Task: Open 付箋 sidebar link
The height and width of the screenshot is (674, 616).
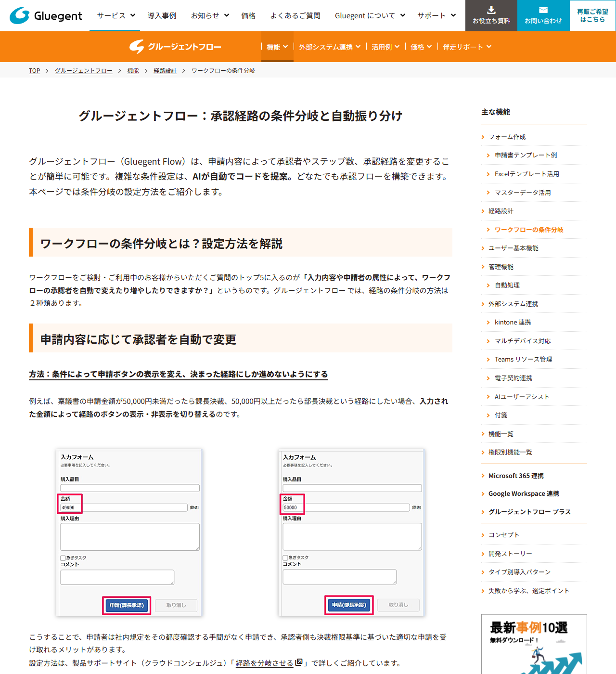Action: tap(501, 415)
